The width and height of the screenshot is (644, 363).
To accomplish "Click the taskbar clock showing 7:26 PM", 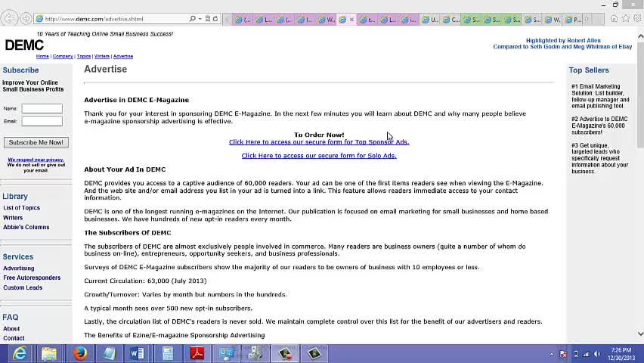I will pyautogui.click(x=621, y=354).
